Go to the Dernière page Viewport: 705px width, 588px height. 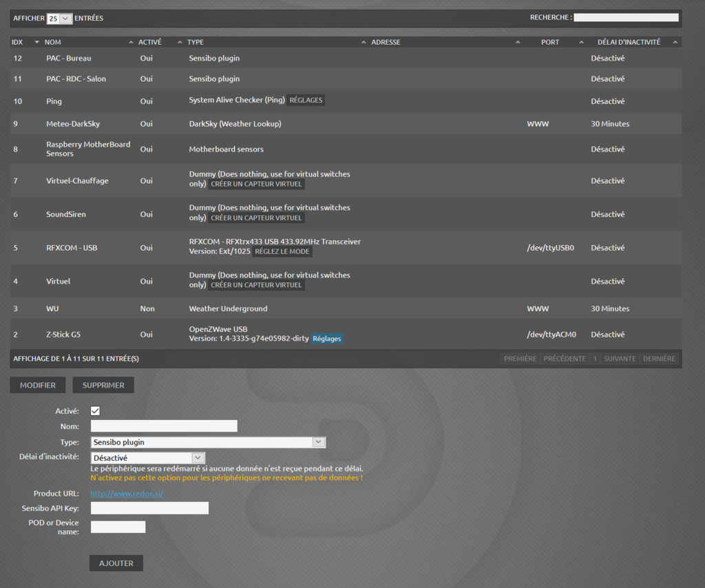(659, 359)
